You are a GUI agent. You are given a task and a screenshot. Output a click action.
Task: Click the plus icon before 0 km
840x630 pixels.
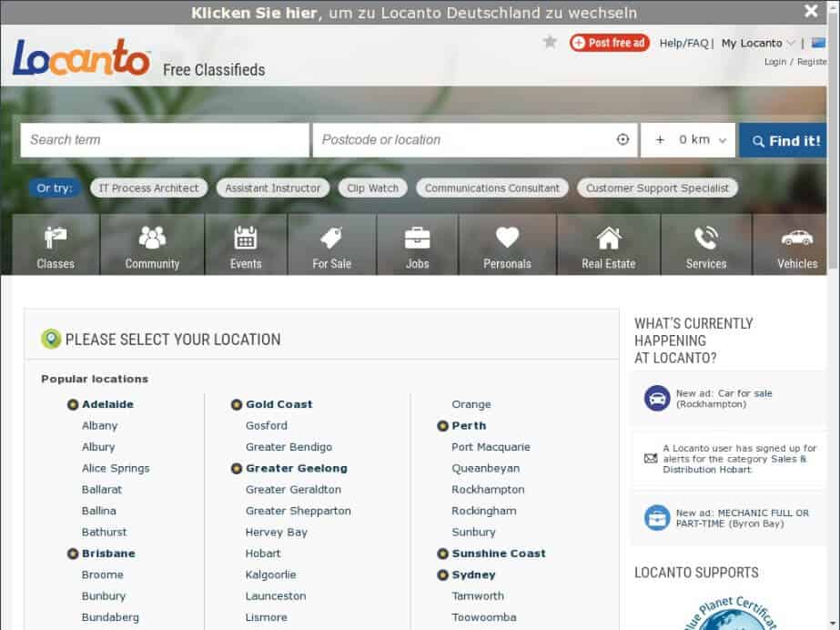click(x=660, y=140)
